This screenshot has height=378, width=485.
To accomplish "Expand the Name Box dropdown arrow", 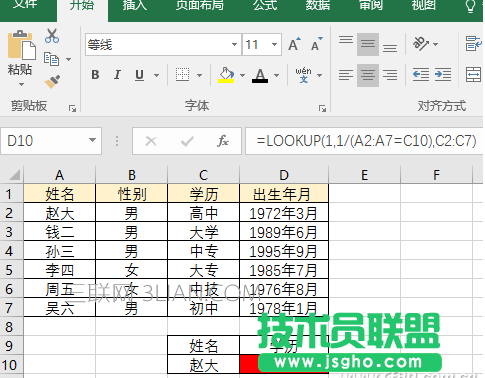I will [92, 140].
